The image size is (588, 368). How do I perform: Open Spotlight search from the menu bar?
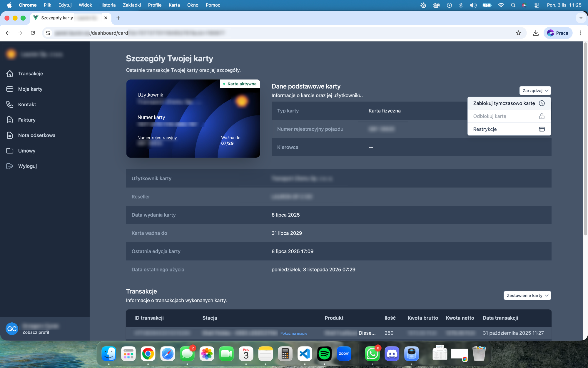pos(513,5)
